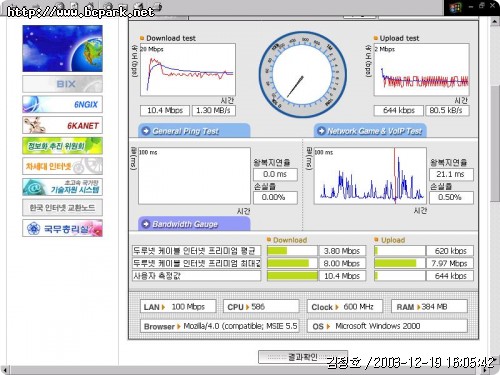This screenshot has width=500, height=375.
Task: Click the arrow icon beside Network Game & VoIP Test
Action: 321,131
